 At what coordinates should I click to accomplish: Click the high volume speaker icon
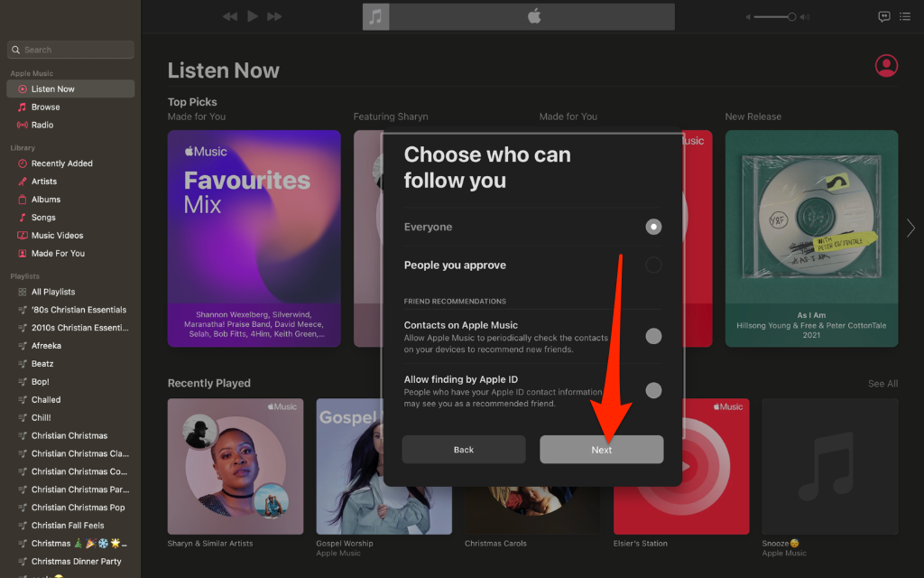point(805,17)
